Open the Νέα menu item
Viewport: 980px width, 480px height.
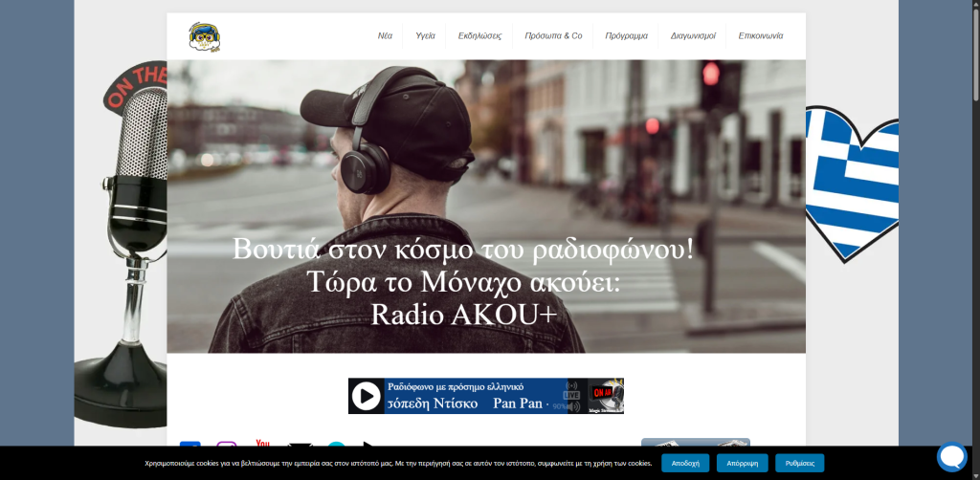385,36
